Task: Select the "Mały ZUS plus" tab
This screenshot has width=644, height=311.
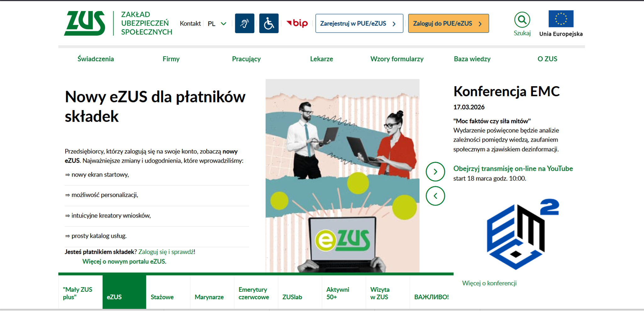Action: (x=78, y=293)
